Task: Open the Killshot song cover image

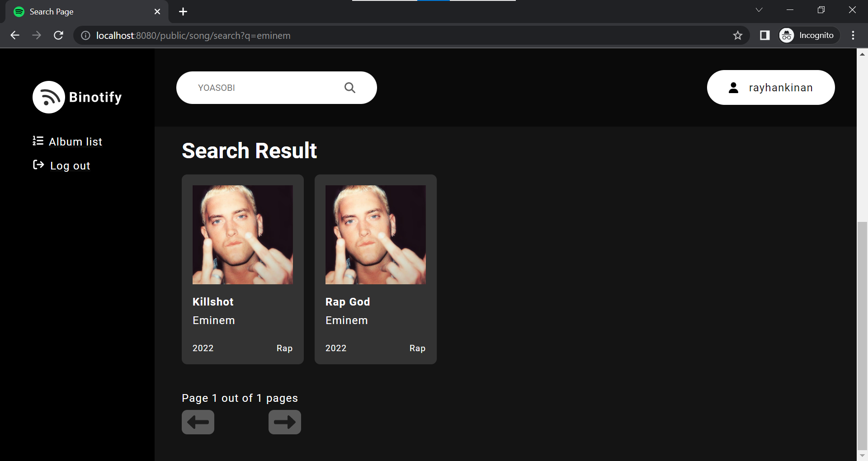Action: pyautogui.click(x=243, y=235)
